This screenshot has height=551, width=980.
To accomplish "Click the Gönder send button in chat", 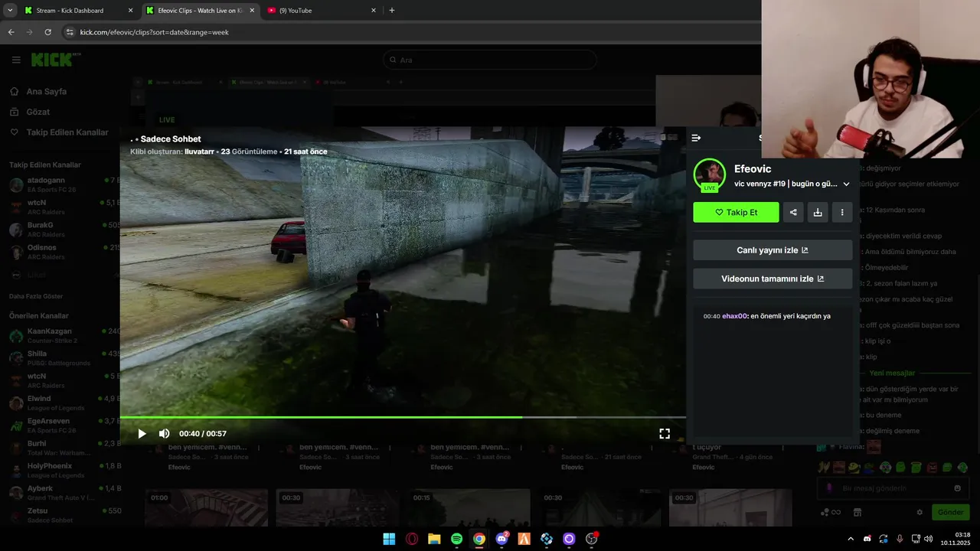I will coord(950,512).
